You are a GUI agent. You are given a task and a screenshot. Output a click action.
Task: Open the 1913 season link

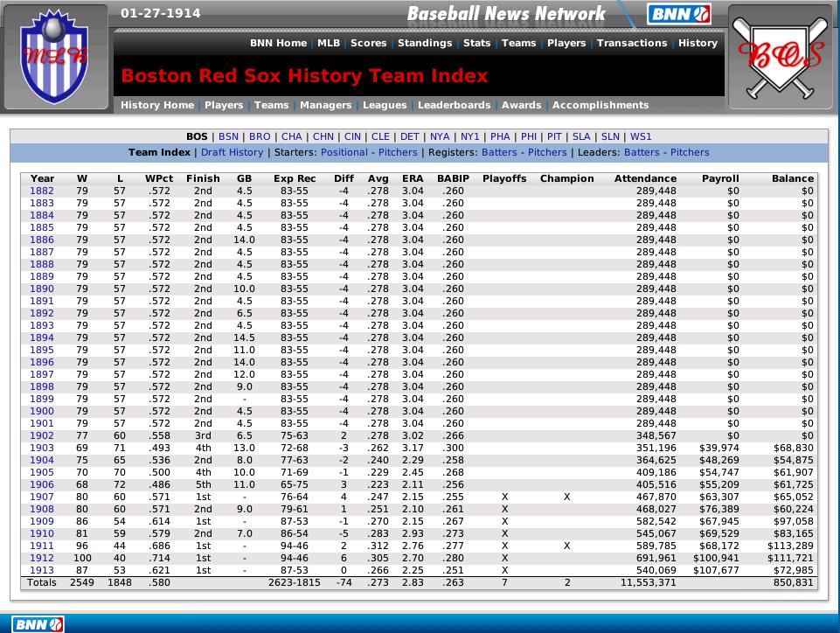(x=42, y=570)
